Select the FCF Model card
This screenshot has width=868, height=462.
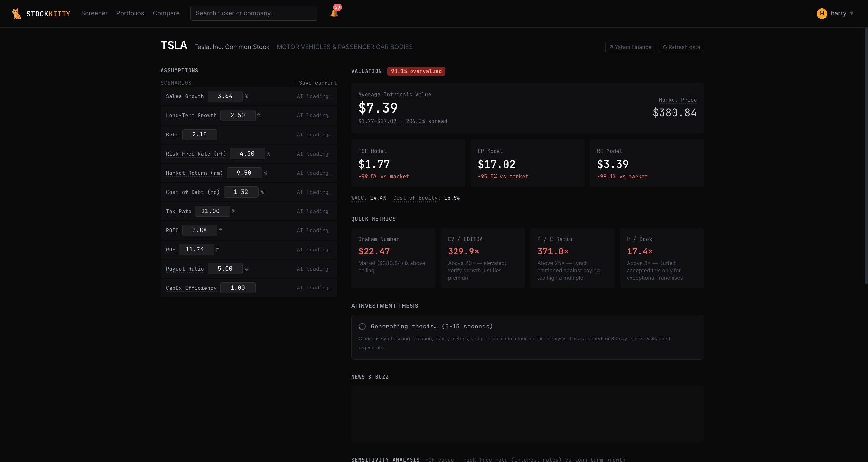[408, 163]
